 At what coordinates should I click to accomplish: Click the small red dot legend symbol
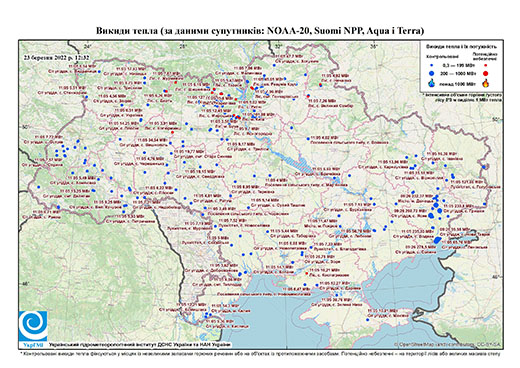point(485,66)
